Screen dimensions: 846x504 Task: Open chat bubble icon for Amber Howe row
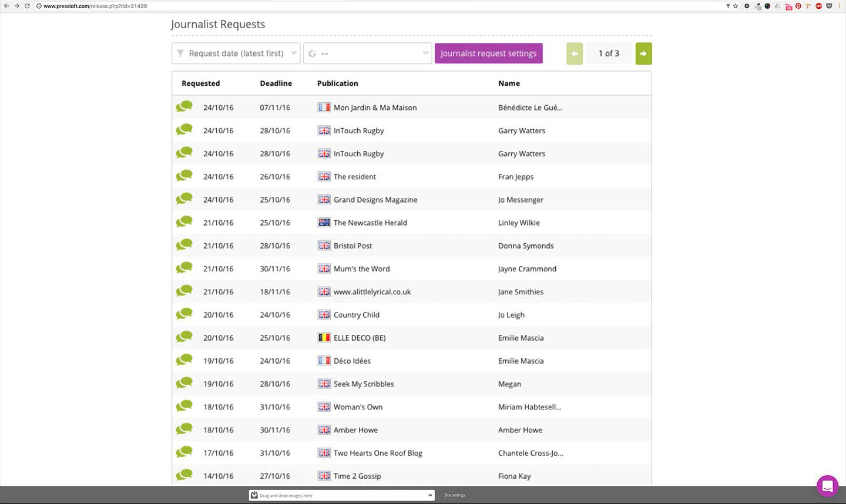tap(184, 429)
